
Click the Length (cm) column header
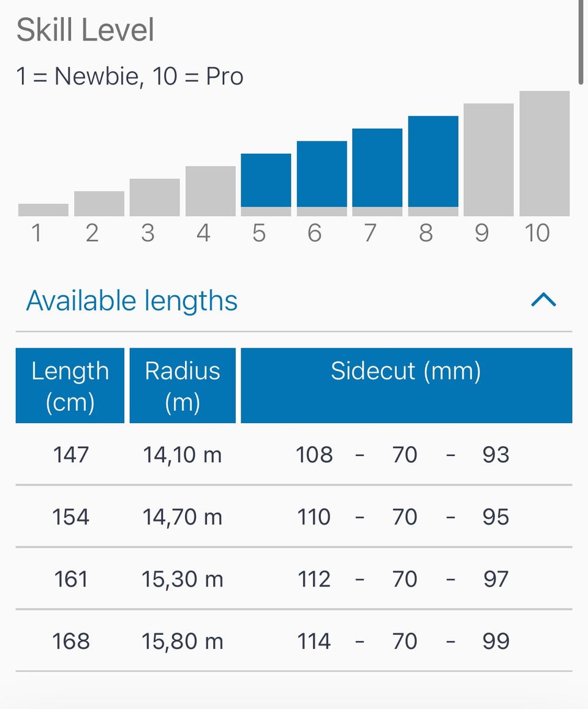point(70,386)
